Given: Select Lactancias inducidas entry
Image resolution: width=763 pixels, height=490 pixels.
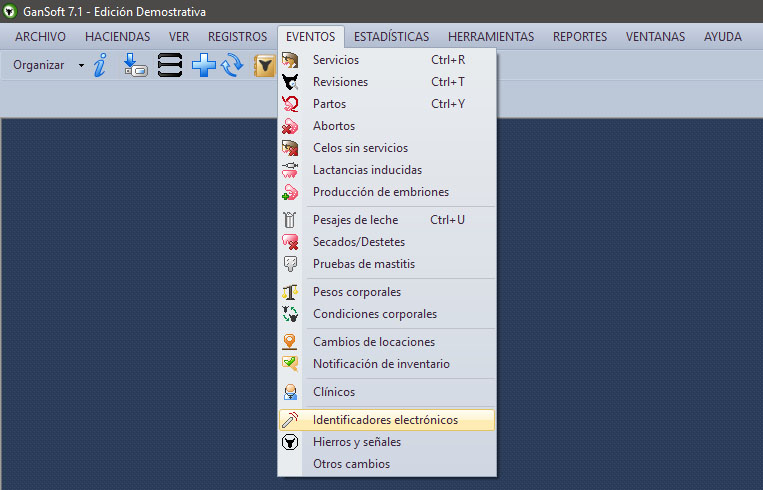Looking at the screenshot, I should point(387,170).
